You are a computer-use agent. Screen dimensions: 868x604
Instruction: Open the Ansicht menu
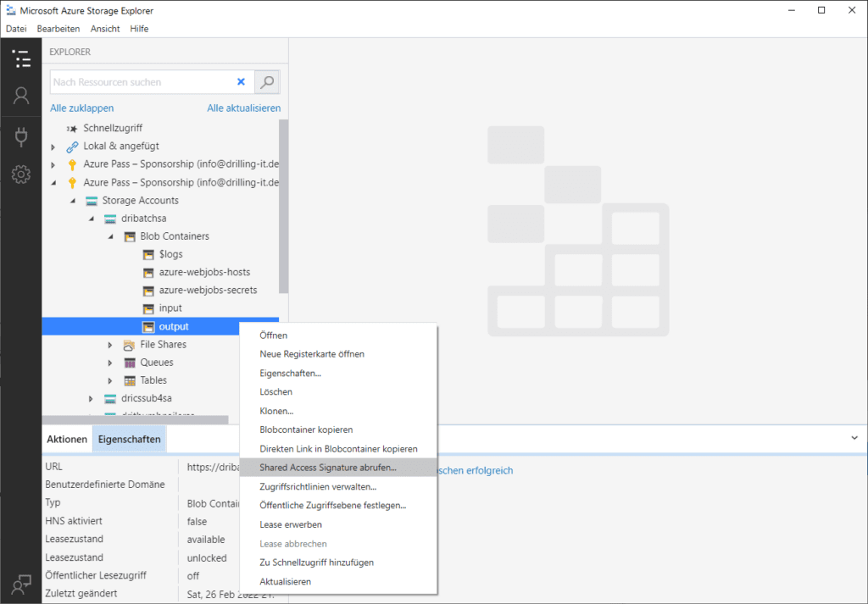tap(105, 29)
